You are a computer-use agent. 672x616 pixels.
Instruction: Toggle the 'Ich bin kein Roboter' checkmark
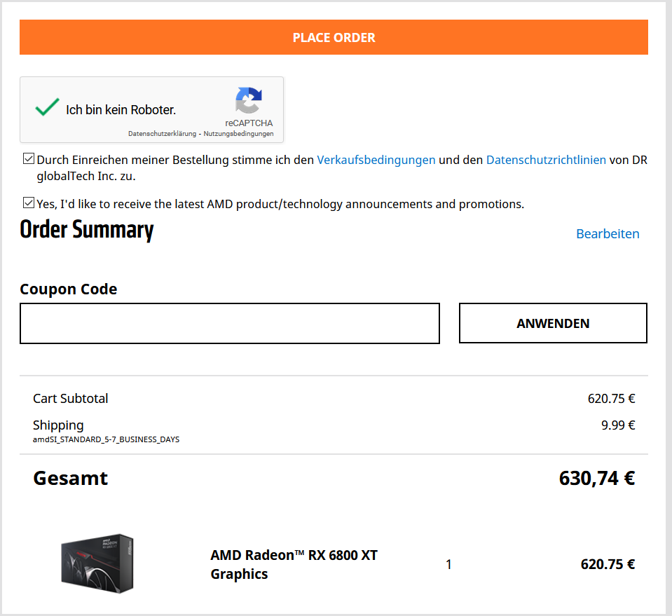47,108
